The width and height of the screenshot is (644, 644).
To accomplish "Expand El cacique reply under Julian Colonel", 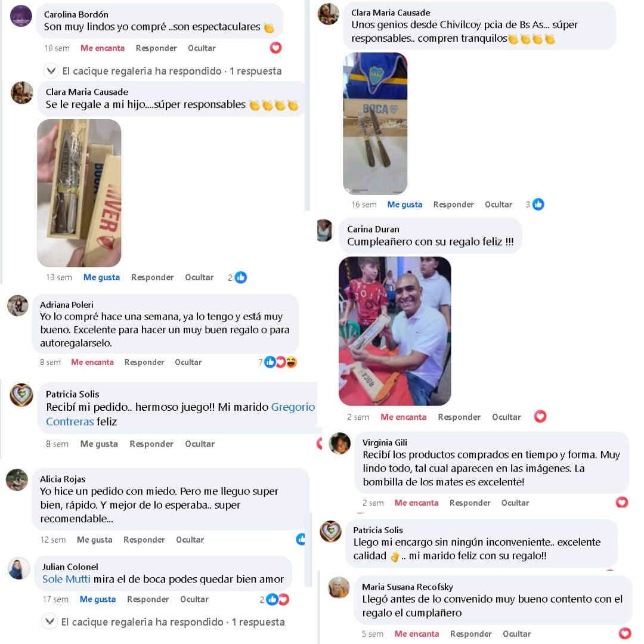I will click(x=163, y=622).
